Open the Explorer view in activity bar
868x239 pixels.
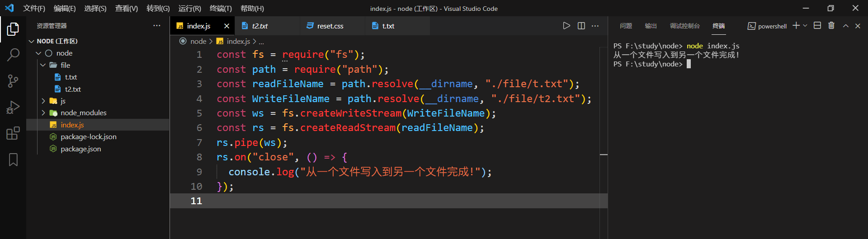[x=13, y=29]
